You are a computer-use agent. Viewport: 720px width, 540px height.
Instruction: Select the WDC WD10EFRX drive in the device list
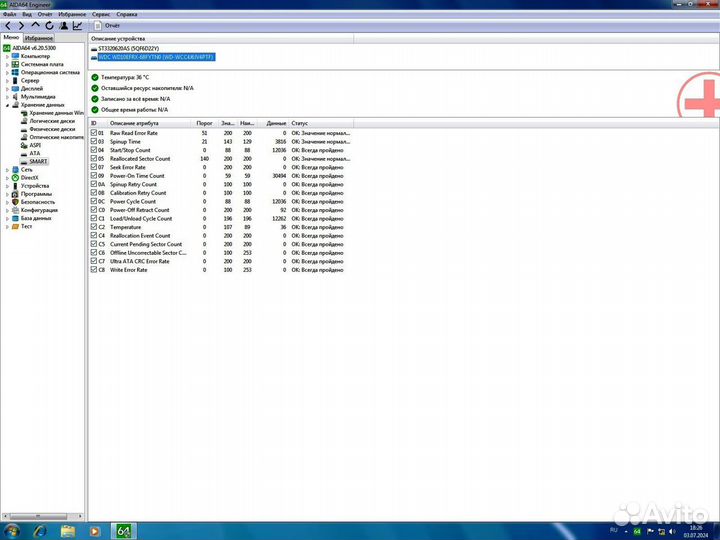156,57
